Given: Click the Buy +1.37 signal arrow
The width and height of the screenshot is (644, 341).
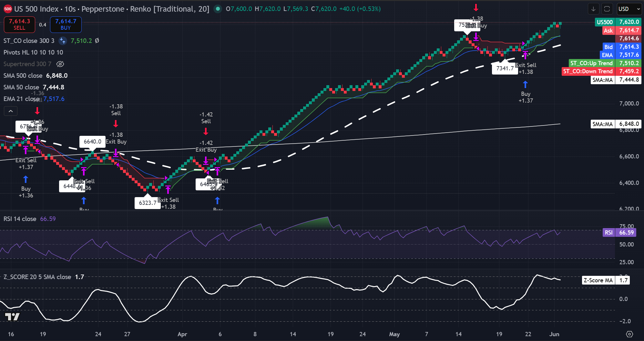Looking at the screenshot, I should pyautogui.click(x=525, y=85).
